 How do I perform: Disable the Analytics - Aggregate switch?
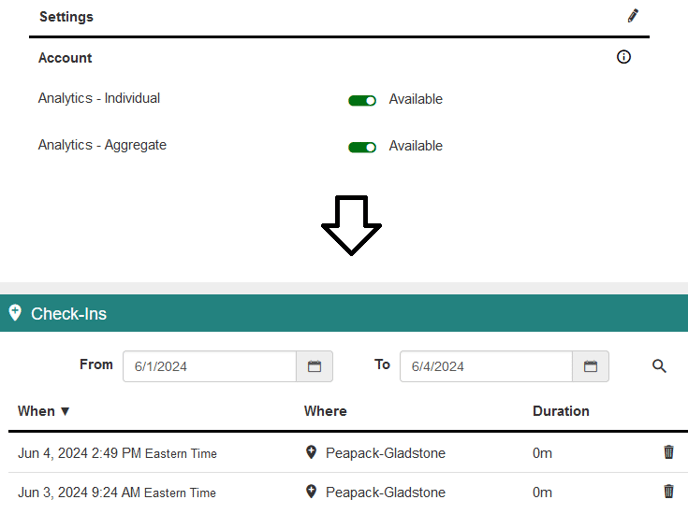pyautogui.click(x=362, y=147)
